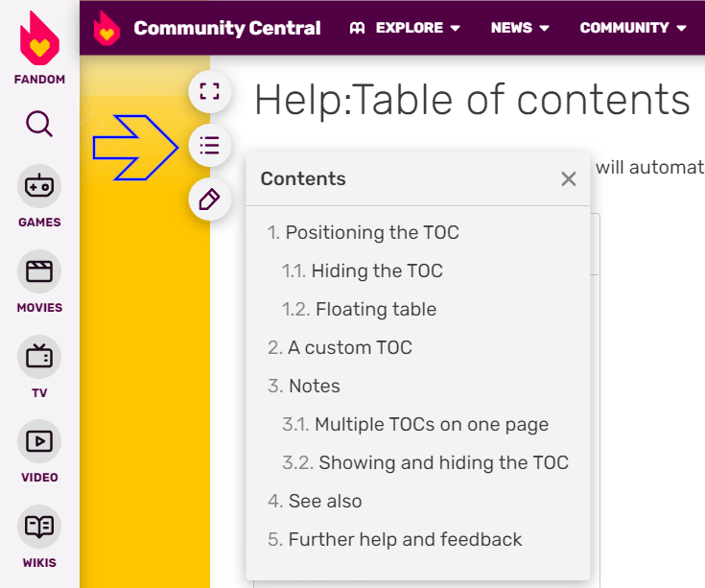Go to Further help and feedback section
The width and height of the screenshot is (705, 588).
pyautogui.click(x=395, y=539)
